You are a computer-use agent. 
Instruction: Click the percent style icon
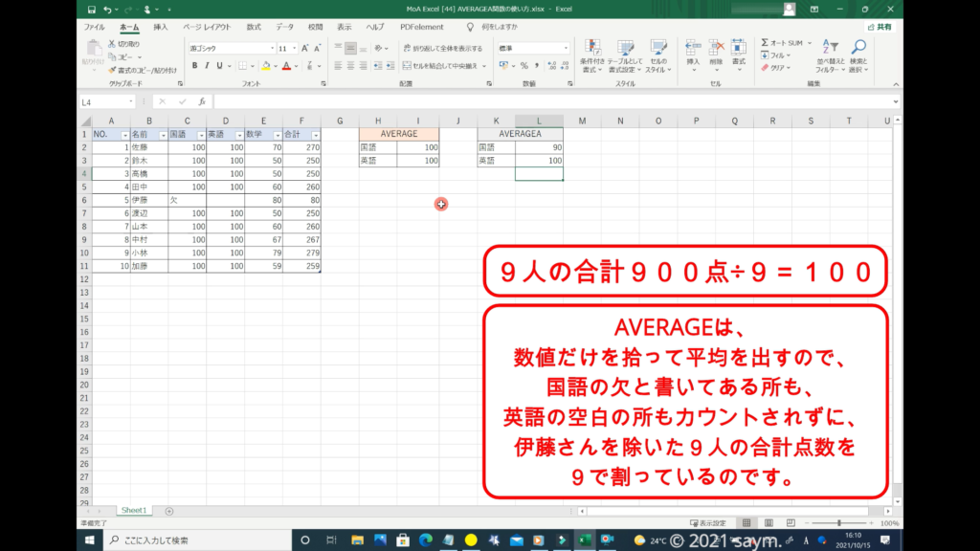coord(523,66)
